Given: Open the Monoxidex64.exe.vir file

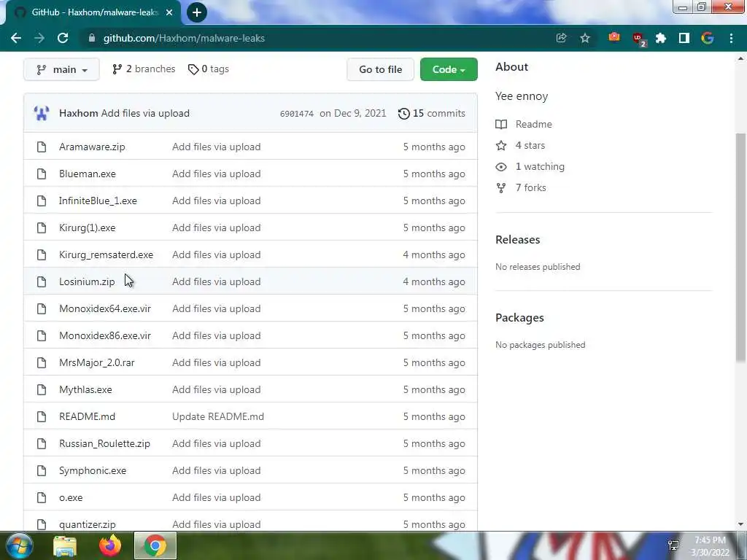Looking at the screenshot, I should pos(105,308).
